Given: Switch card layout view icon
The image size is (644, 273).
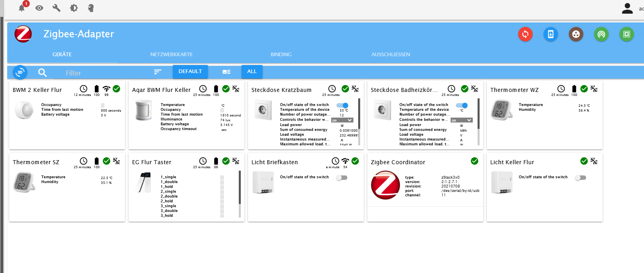Looking at the screenshot, I should 226,72.
